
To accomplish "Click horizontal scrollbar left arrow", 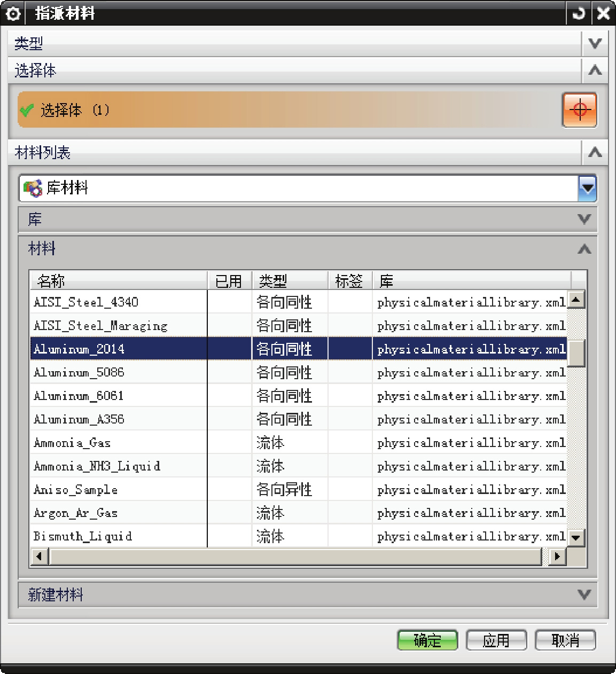I will 39,557.
